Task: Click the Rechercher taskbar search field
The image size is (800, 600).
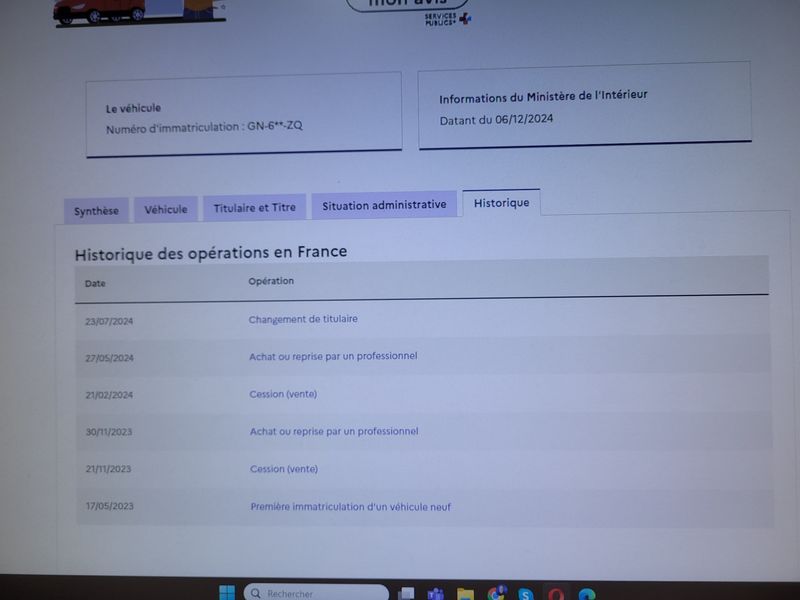Action: click(316, 593)
